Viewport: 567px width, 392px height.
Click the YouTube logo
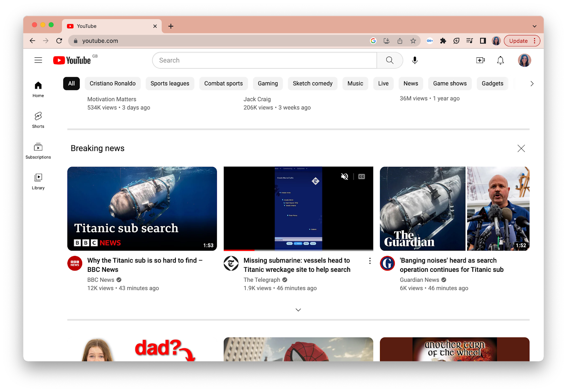coord(72,60)
